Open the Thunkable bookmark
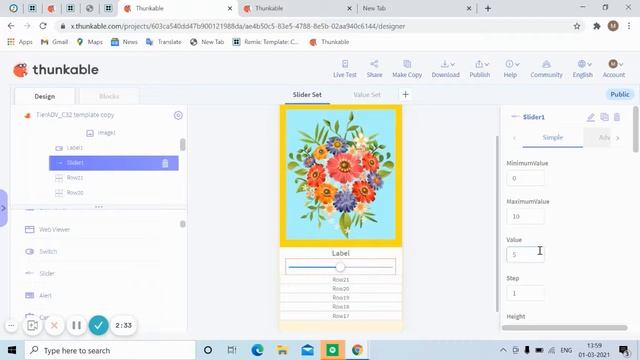640x360 pixels. pos(329,42)
